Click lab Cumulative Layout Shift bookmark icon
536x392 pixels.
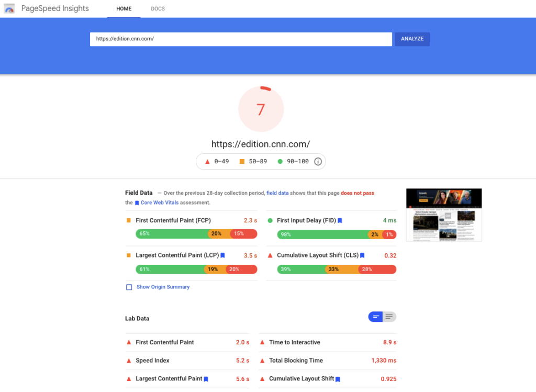click(x=338, y=379)
